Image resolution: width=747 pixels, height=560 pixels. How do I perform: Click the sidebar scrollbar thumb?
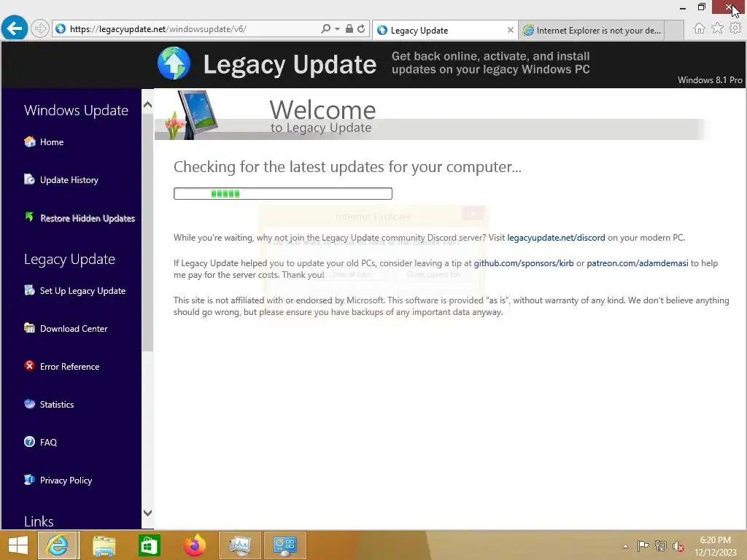click(147, 233)
